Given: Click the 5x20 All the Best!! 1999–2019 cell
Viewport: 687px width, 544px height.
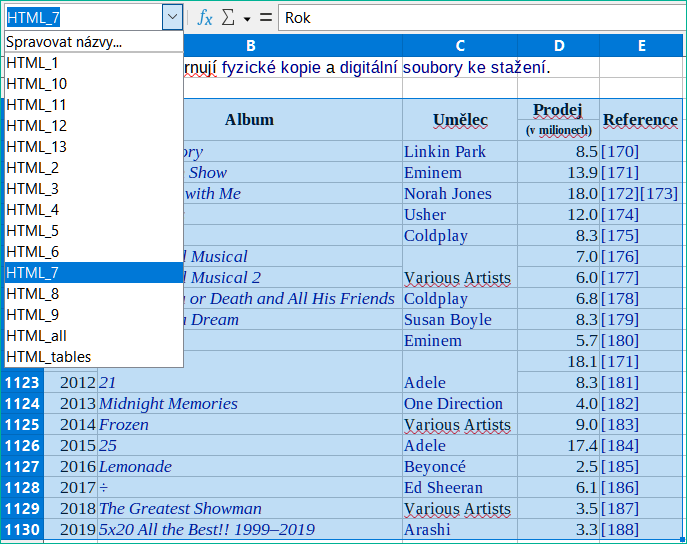Looking at the screenshot, I should (250, 530).
